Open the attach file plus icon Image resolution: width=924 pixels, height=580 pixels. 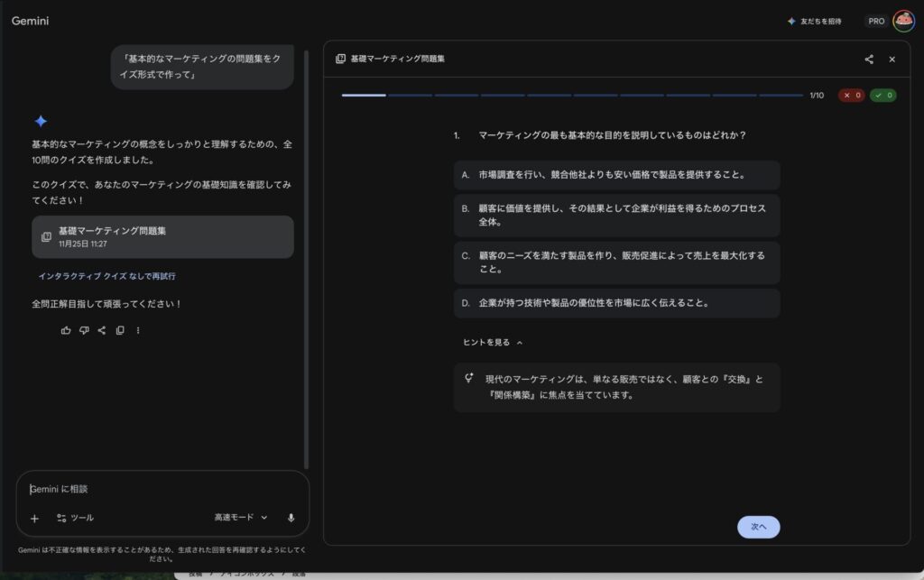(x=34, y=518)
